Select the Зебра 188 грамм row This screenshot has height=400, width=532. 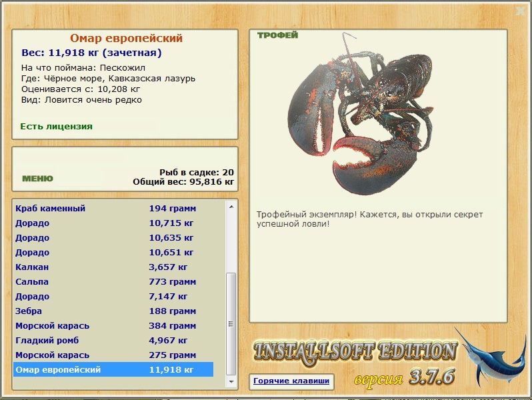(113, 311)
